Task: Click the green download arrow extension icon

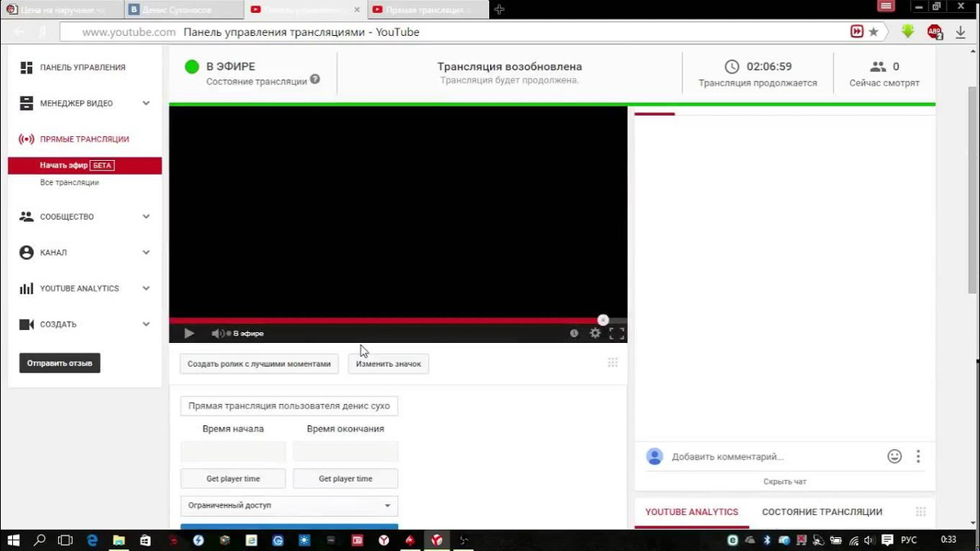Action: point(907,32)
